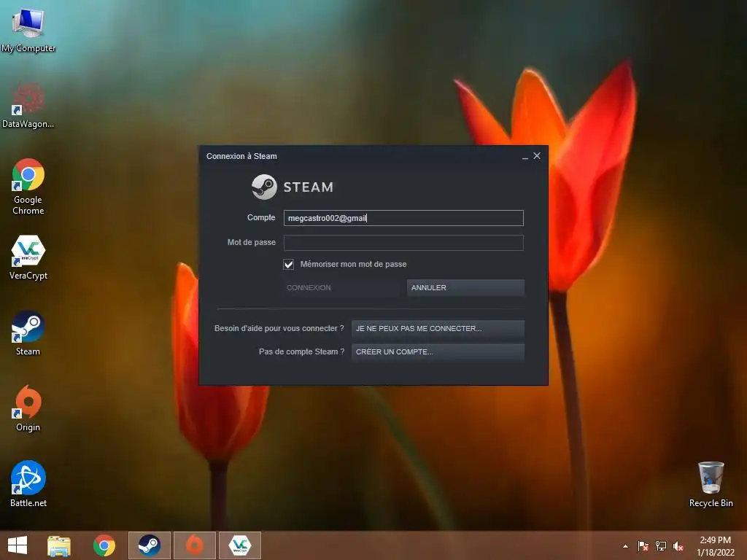
Task: Open My Computer desktop icon
Action: (28, 28)
